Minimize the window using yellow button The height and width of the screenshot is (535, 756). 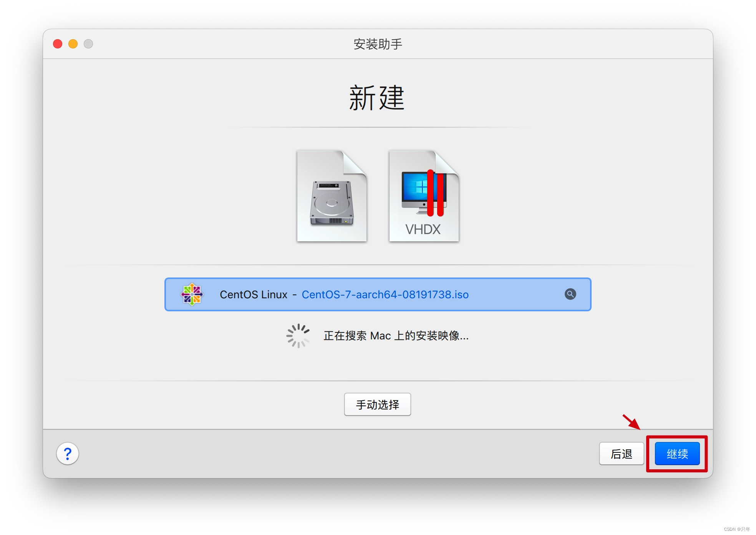73,44
